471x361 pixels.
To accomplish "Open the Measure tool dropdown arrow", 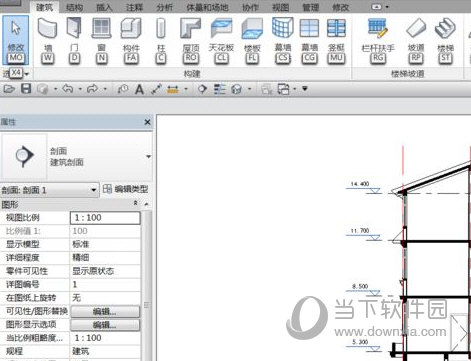I will (x=186, y=89).
